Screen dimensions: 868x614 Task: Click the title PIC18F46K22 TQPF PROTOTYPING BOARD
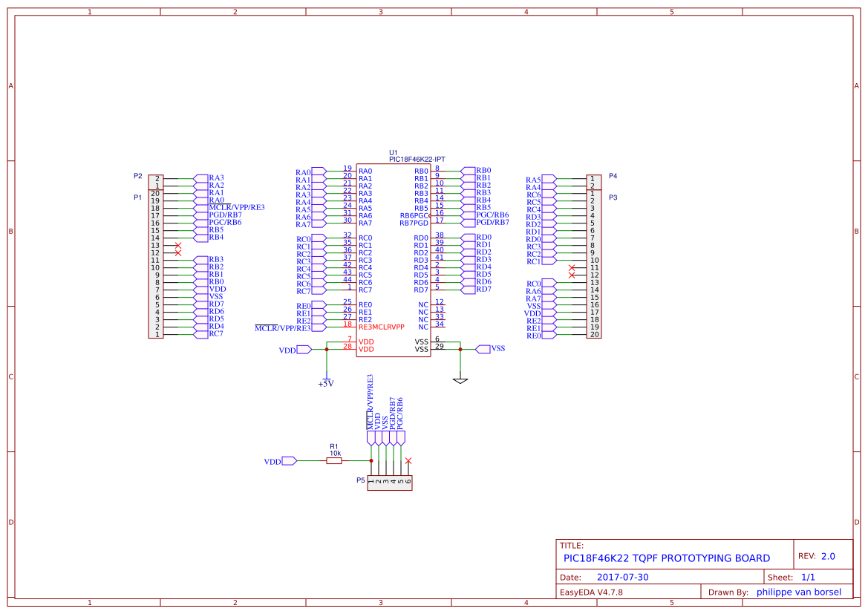pyautogui.click(x=667, y=558)
